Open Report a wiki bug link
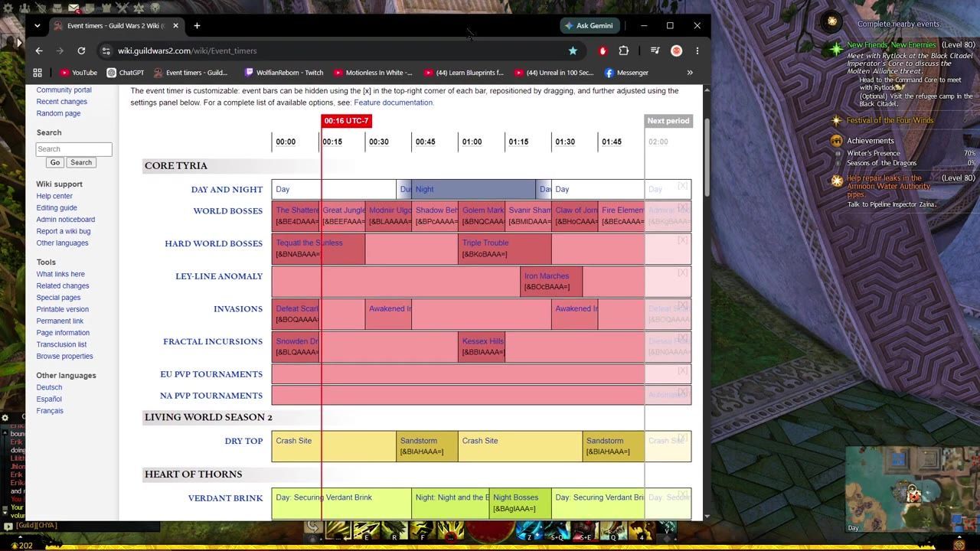This screenshot has width=980, height=551. pyautogui.click(x=64, y=231)
